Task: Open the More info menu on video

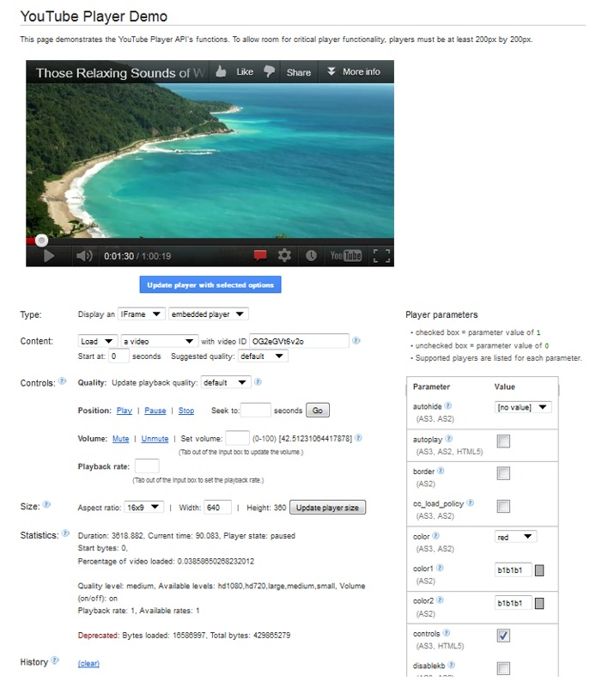Action: (x=353, y=72)
